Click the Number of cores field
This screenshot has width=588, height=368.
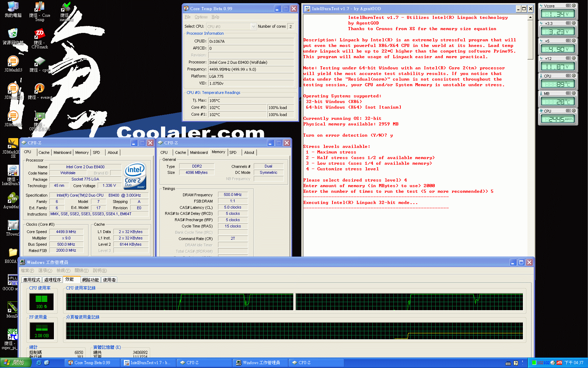tap(291, 27)
